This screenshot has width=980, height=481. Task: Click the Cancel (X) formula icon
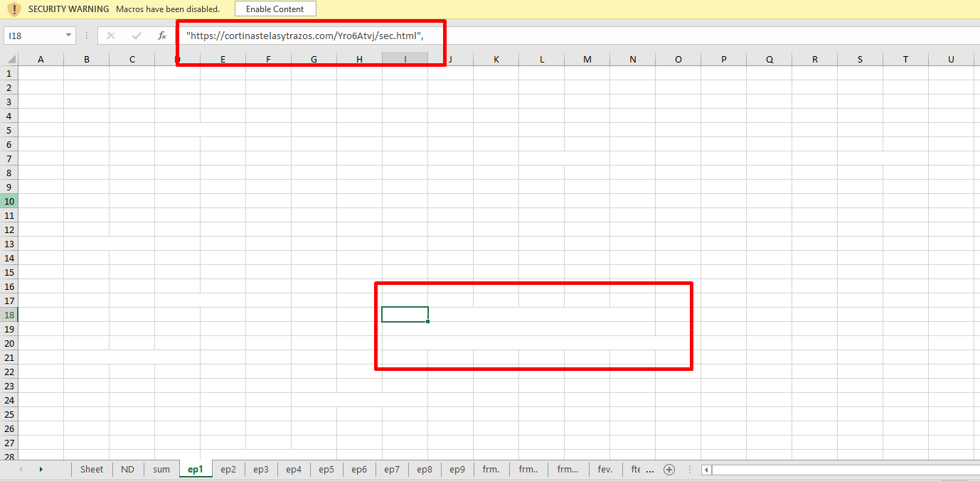pyautogui.click(x=111, y=36)
